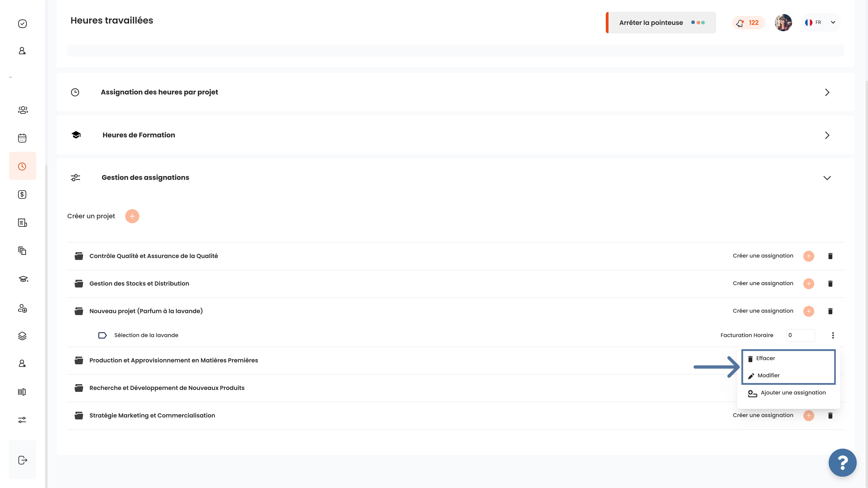Screen dimensions: 868x488
Task: Click the Heures travaillées page title
Action: tap(112, 21)
